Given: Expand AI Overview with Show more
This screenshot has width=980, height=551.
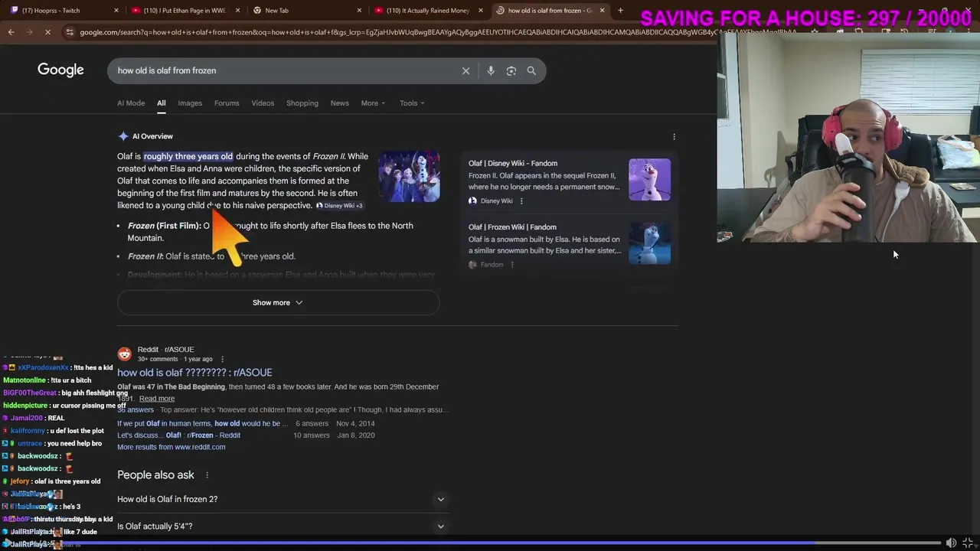Looking at the screenshot, I should (278, 302).
